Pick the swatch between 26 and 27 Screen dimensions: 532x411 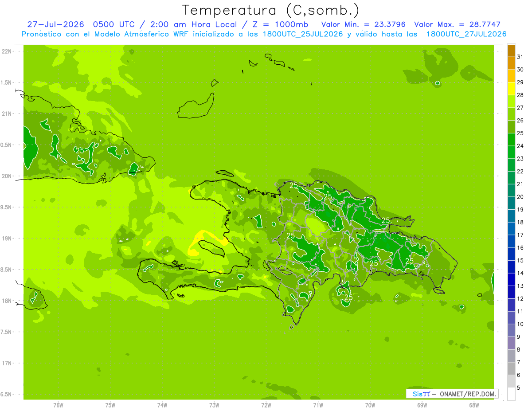point(511,114)
